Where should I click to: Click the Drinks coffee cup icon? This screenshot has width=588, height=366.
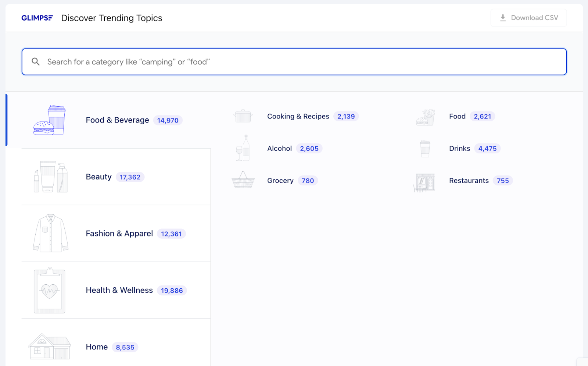coord(425,148)
